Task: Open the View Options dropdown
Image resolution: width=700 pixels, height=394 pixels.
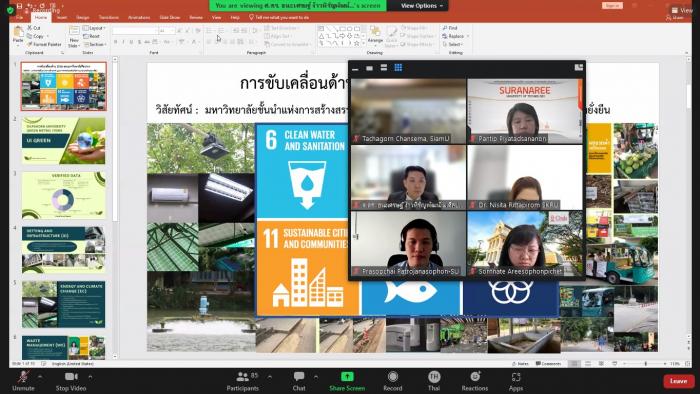Action: pos(421,6)
